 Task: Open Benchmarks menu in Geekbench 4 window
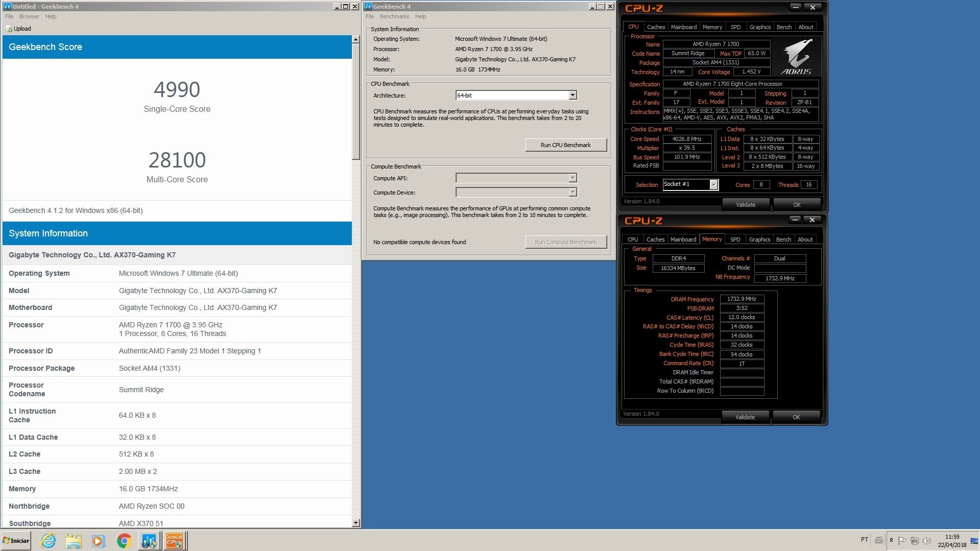click(394, 16)
